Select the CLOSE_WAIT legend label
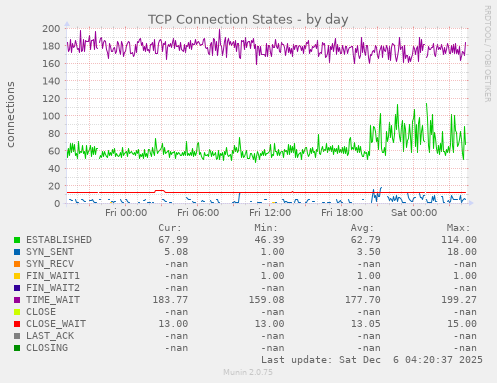This screenshot has width=497, height=383. tap(56, 324)
